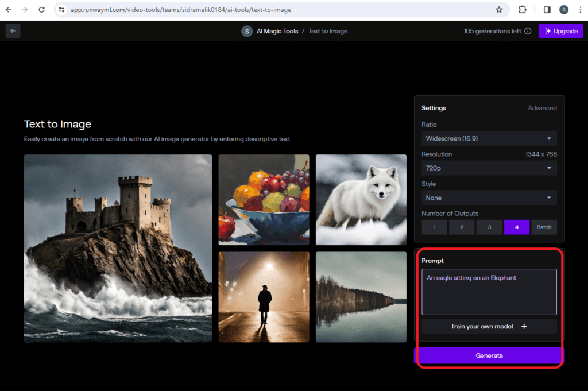Open the Widescreen 16:9 Ratio dropdown
This screenshot has height=391, width=588.
coord(489,138)
